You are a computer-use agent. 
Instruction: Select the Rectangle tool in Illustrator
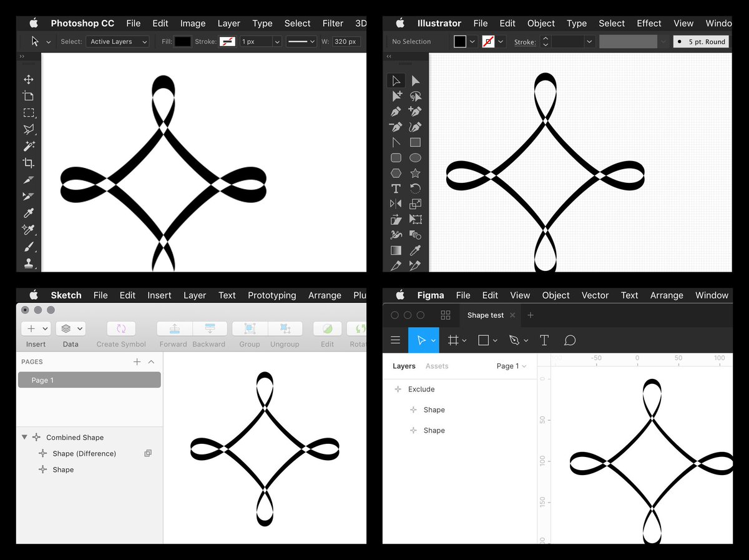415,142
